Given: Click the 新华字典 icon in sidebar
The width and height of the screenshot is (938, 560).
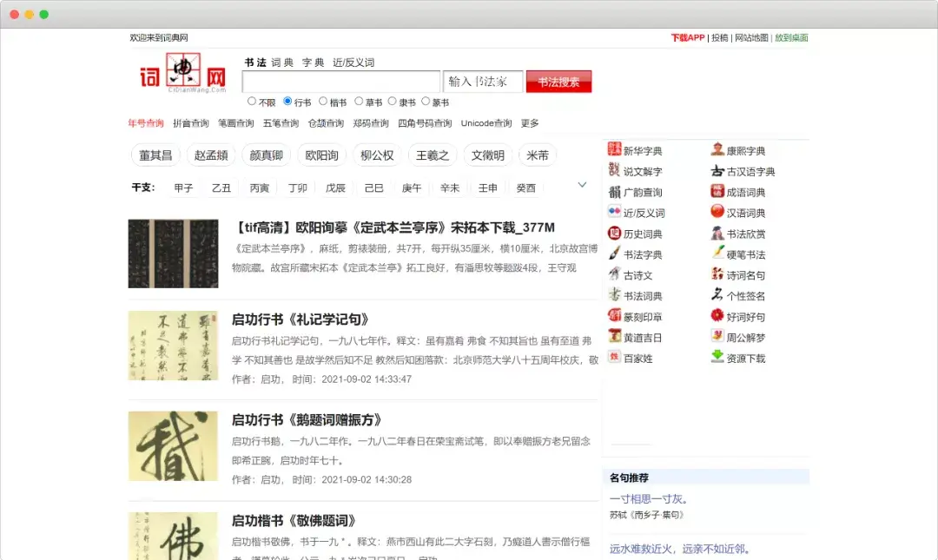Looking at the screenshot, I should 615,150.
